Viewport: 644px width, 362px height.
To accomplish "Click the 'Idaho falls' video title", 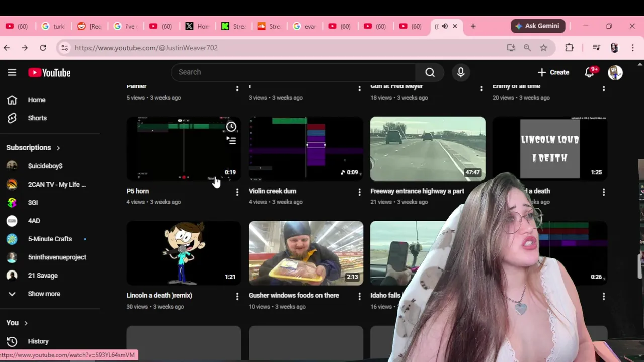I will 385,296.
